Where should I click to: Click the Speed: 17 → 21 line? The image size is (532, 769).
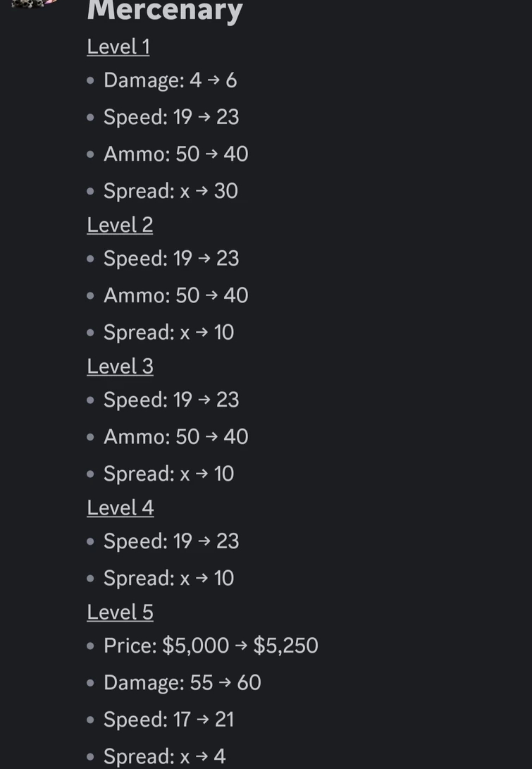[168, 719]
